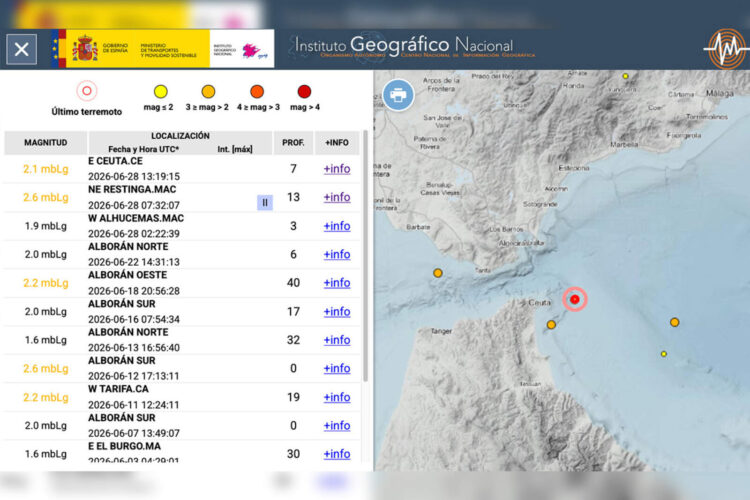The height and width of the screenshot is (500, 750).
Task: Click the date 2026-06-18 20:56:28
Action: [134, 290]
